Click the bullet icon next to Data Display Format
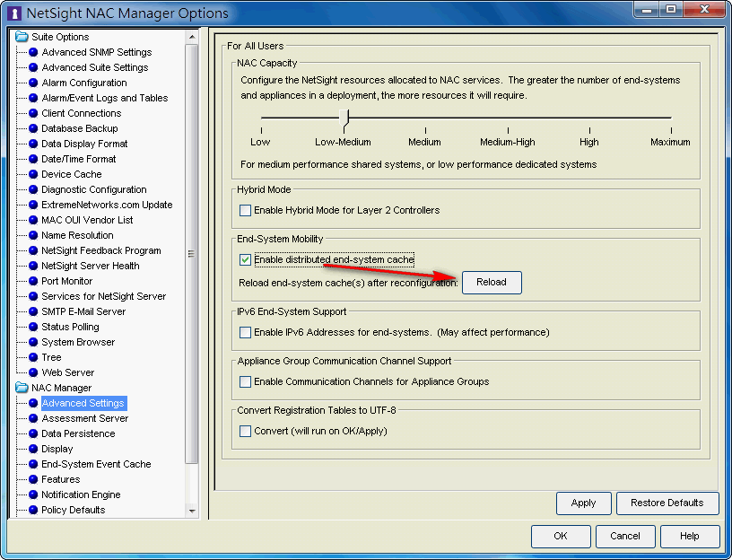Viewport: 732px width, 560px height. (33, 144)
